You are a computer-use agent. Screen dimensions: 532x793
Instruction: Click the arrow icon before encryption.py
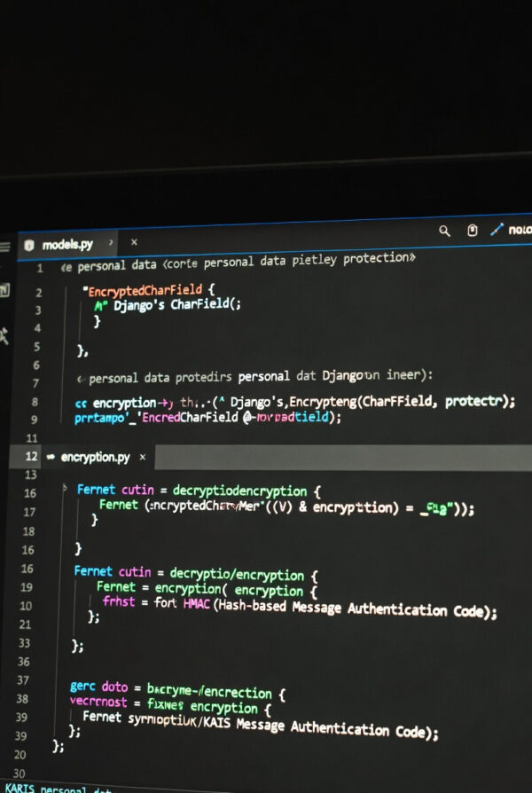coord(51,457)
